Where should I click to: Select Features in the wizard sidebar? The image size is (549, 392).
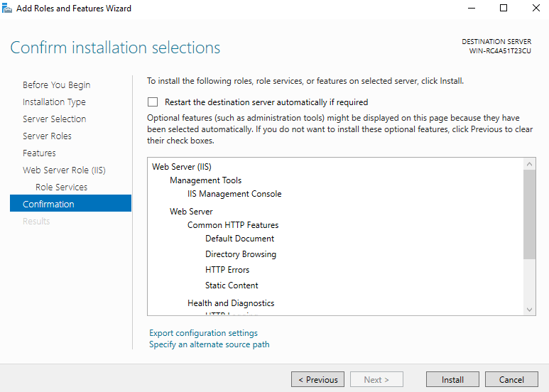pyautogui.click(x=39, y=153)
